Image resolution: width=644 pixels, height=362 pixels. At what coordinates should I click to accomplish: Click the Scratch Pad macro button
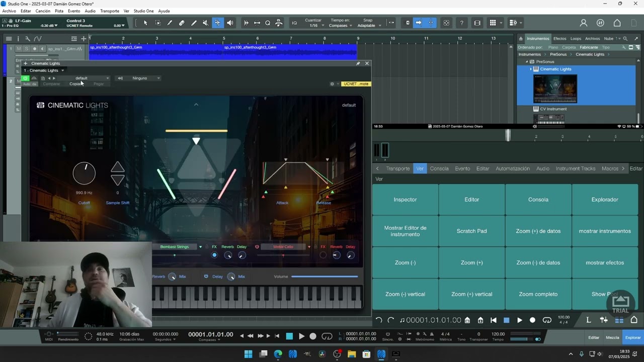(471, 231)
